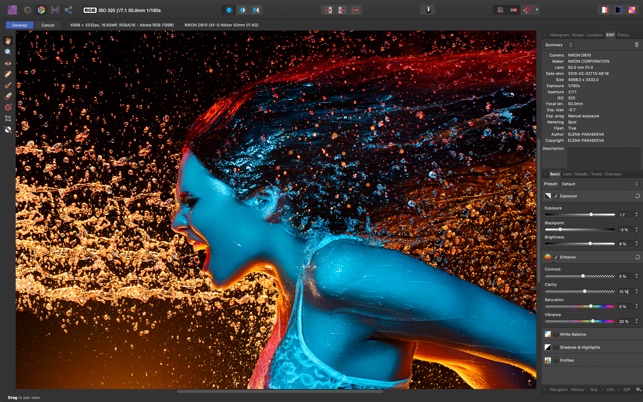Switch to the Tones tab
The width and height of the screenshot is (643, 402).
pyautogui.click(x=596, y=174)
